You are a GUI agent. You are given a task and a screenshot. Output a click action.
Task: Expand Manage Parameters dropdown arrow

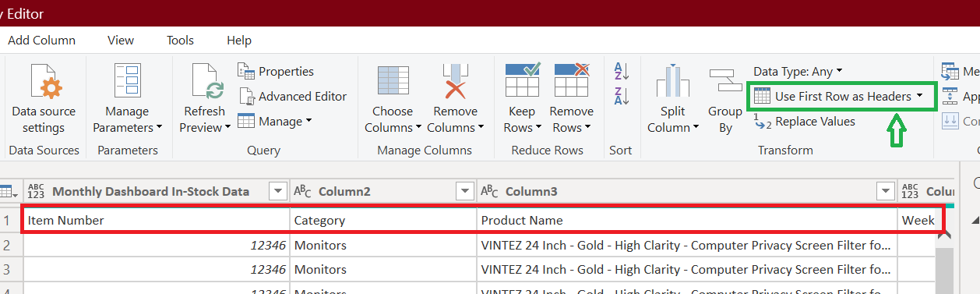click(159, 128)
